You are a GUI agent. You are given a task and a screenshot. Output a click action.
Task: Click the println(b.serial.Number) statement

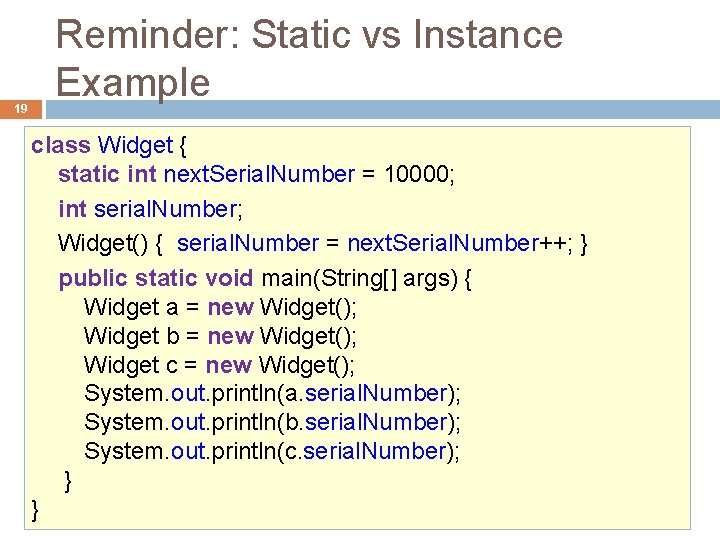click(272, 422)
